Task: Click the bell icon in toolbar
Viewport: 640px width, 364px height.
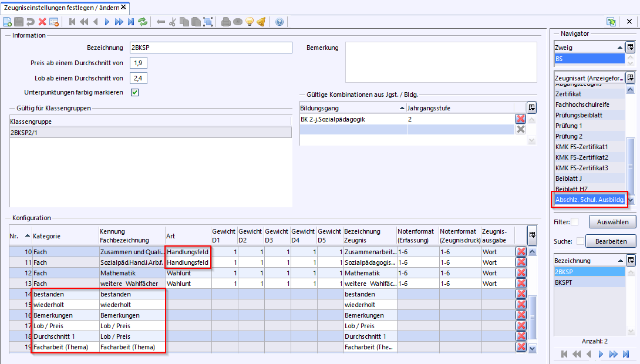Action: (261, 22)
